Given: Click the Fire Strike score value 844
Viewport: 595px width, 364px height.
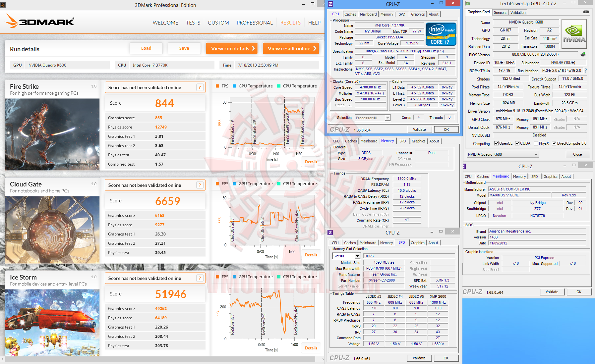Looking at the screenshot, I should (164, 103).
